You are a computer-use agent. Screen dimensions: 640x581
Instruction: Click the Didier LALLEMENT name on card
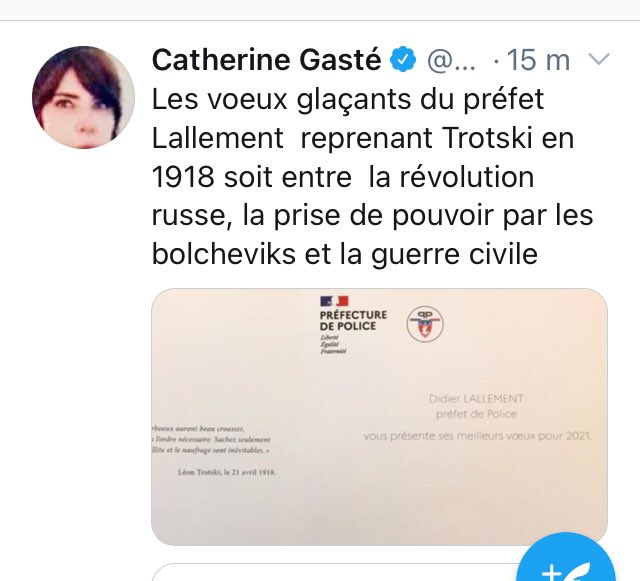476,398
